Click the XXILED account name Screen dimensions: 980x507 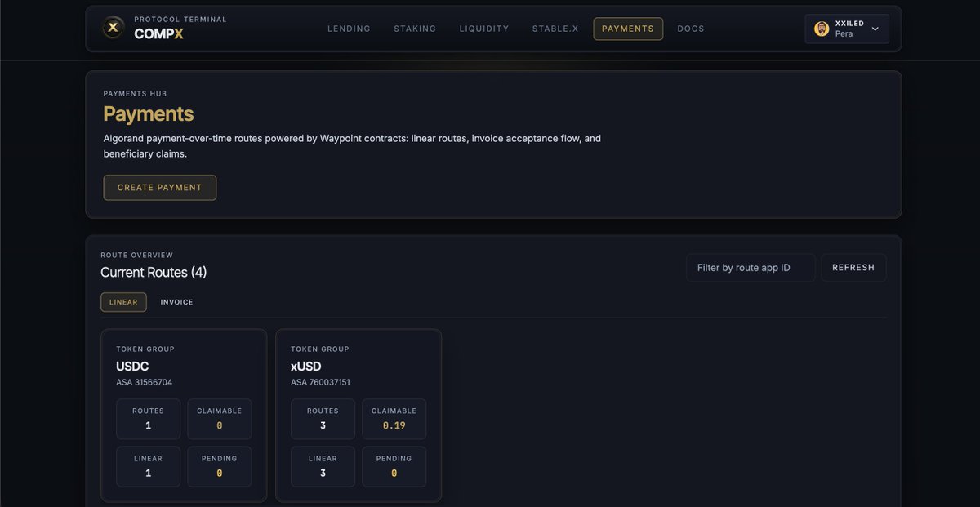pyautogui.click(x=849, y=24)
